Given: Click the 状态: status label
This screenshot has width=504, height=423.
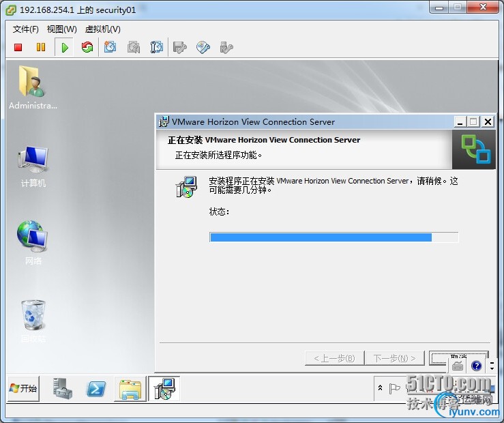Looking at the screenshot, I should point(219,211).
